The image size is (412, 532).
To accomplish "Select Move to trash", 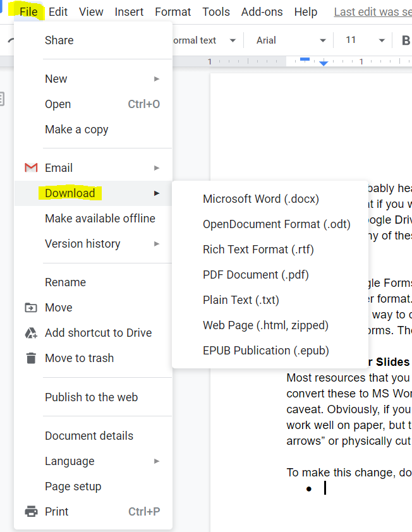I will (94, 358).
